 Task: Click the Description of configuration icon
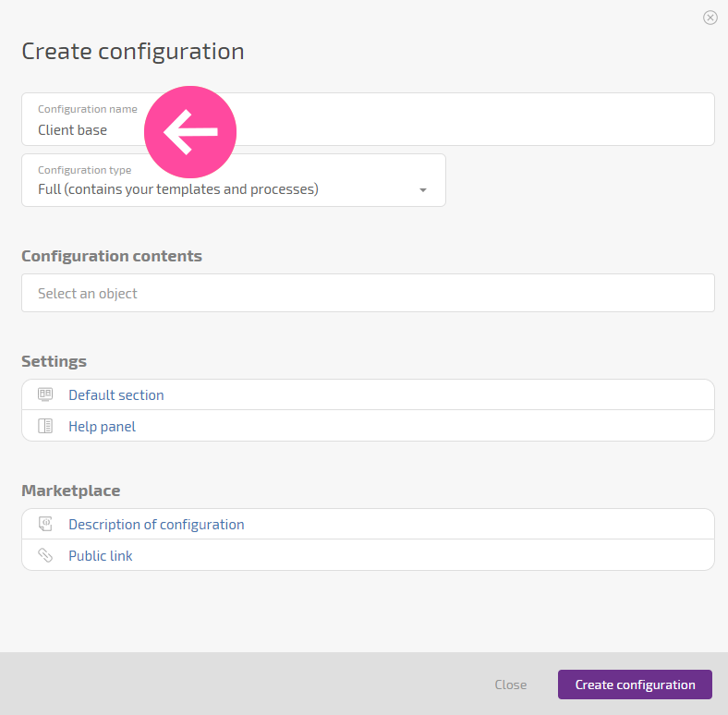(45, 524)
